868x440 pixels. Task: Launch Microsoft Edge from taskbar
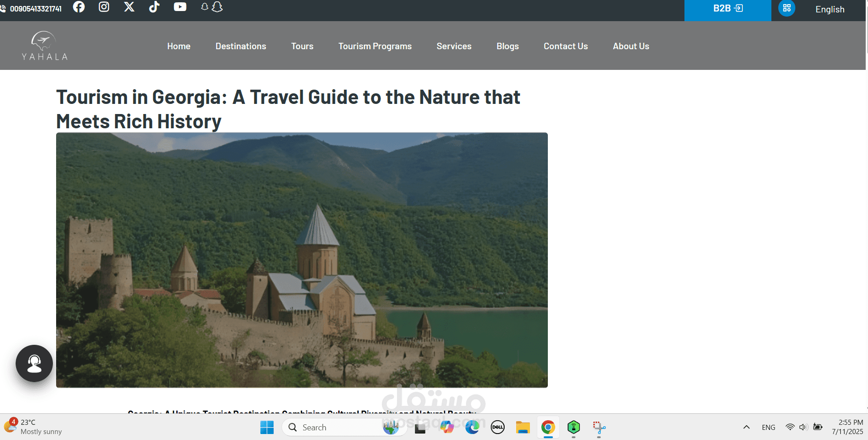click(x=472, y=428)
